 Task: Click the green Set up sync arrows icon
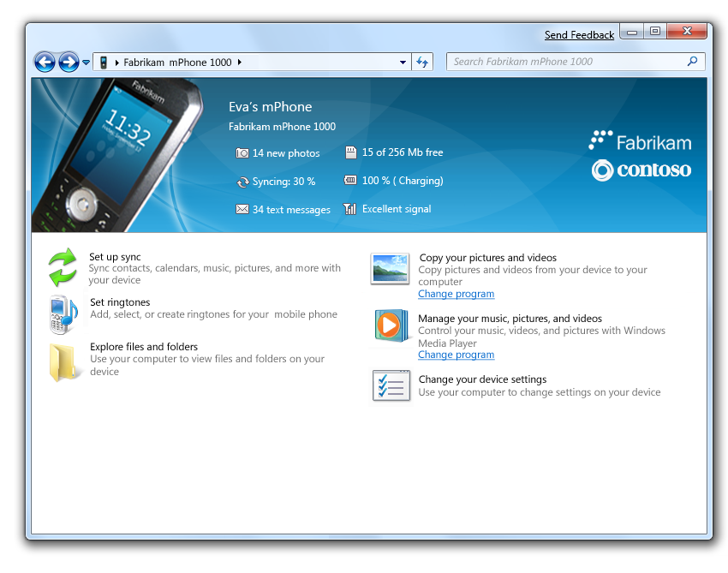coord(63,266)
